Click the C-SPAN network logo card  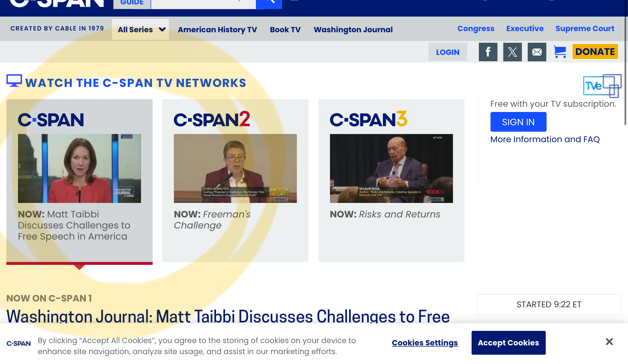point(51,120)
